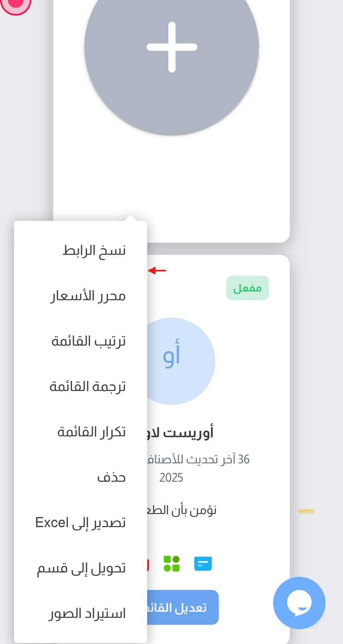Open محرر الأسعار price editor
The image size is (343, 644).
click(88, 296)
